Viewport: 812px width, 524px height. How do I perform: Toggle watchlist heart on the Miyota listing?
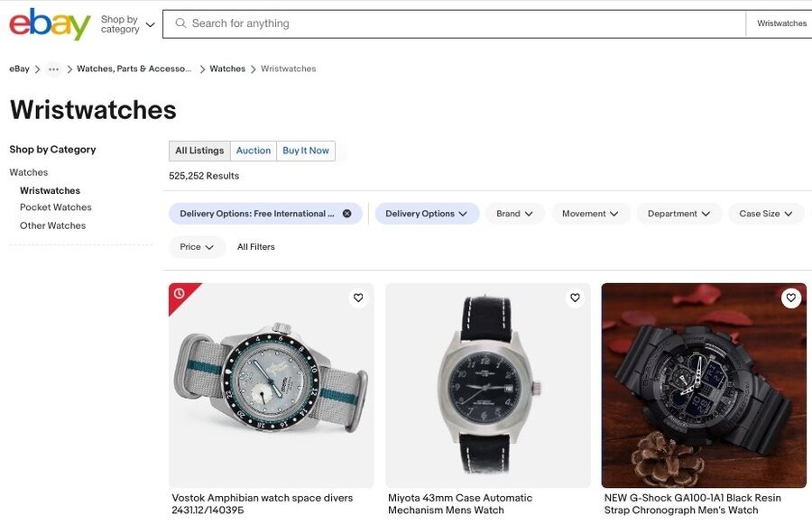point(575,297)
